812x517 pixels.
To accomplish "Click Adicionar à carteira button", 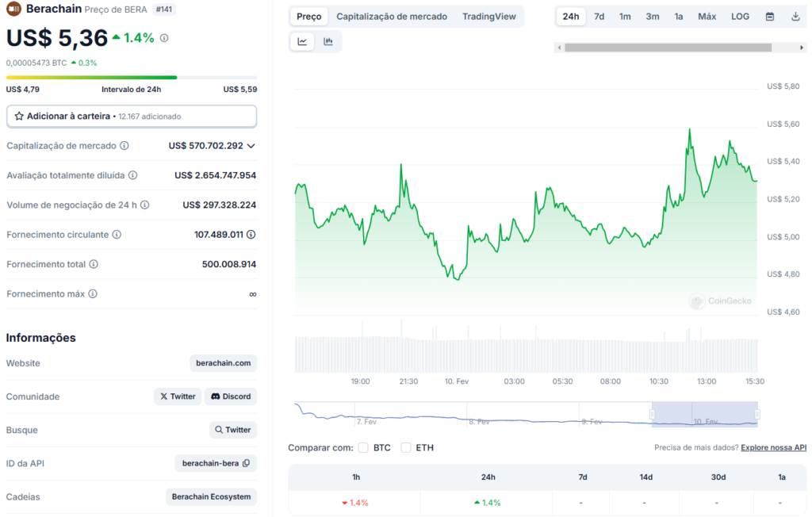I will point(132,116).
